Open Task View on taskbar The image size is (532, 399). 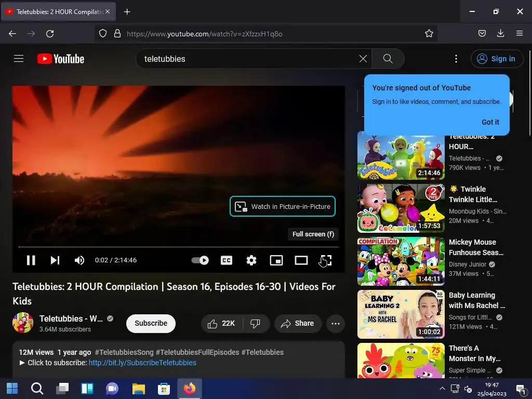pos(62,389)
